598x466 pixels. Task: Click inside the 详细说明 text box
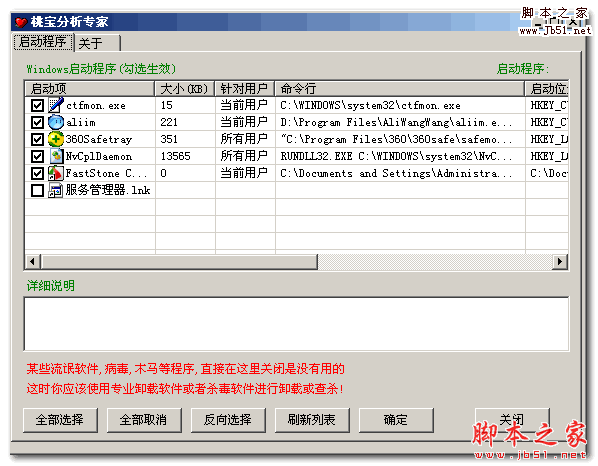[x=296, y=324]
